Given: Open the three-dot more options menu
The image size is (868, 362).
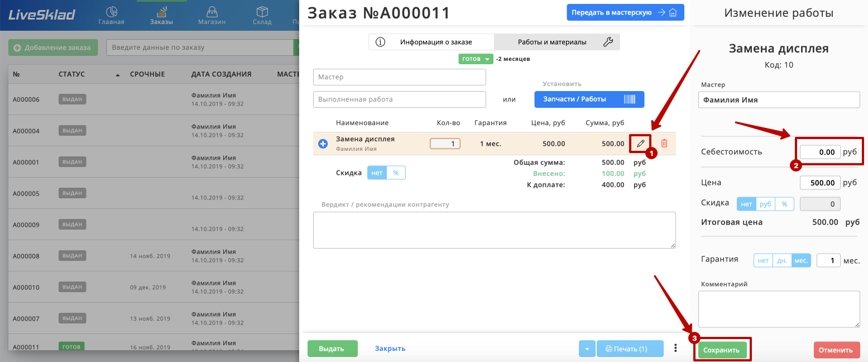Looking at the screenshot, I should (675, 348).
